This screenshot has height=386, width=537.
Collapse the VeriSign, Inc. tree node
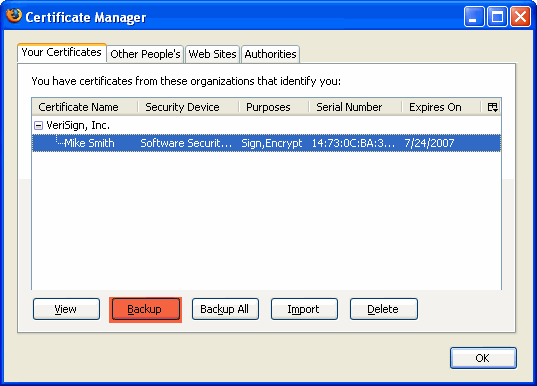tap(38, 125)
